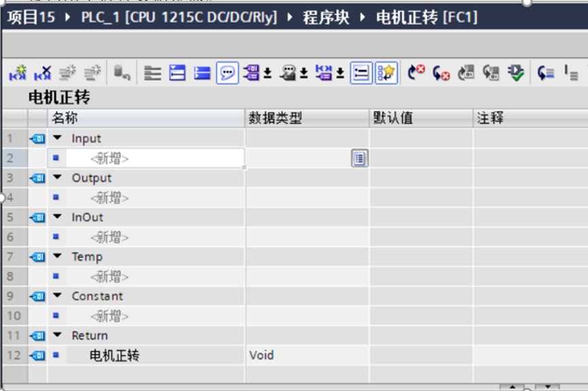Click the Open all networks icon
The image size is (588, 391).
point(177,73)
